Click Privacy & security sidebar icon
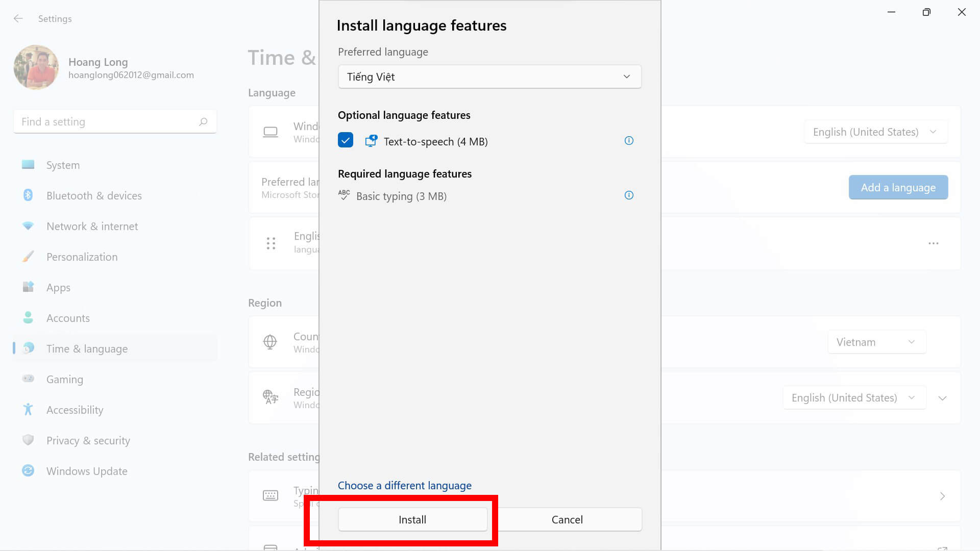 [x=27, y=440]
